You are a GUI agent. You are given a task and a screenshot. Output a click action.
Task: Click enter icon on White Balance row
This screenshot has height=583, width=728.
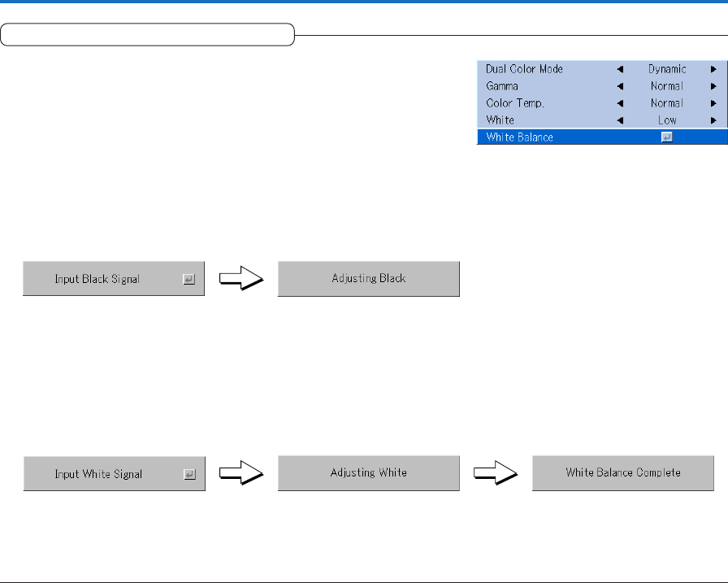tap(666, 137)
